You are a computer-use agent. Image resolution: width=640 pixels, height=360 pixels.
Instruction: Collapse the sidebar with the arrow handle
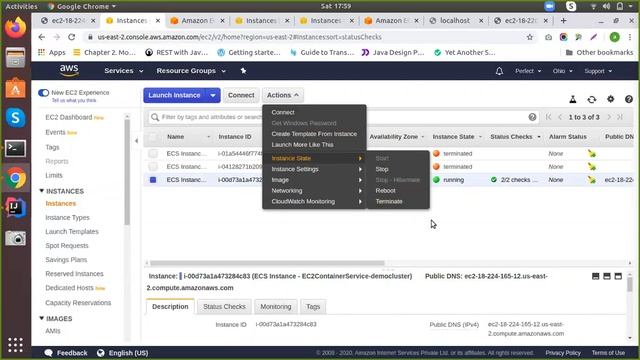pos(136,141)
